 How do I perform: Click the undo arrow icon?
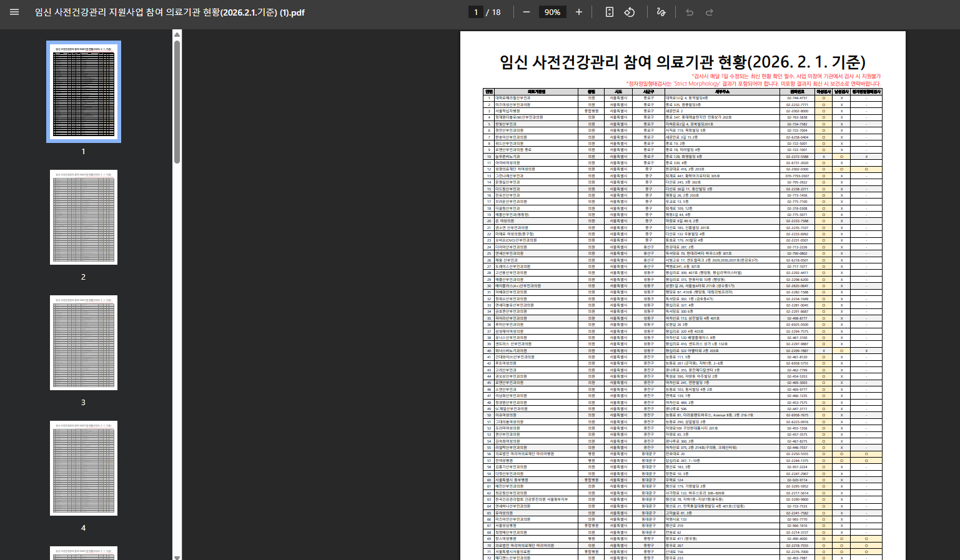click(x=690, y=12)
